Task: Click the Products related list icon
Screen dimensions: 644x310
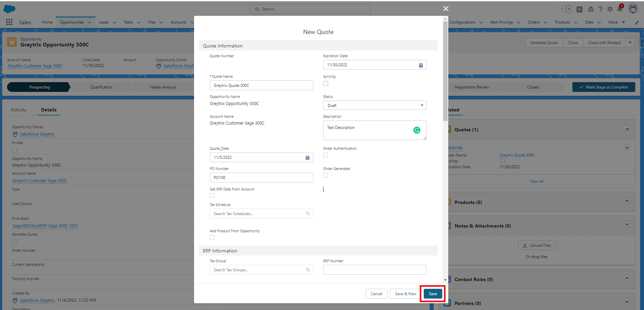Action: coord(450,202)
